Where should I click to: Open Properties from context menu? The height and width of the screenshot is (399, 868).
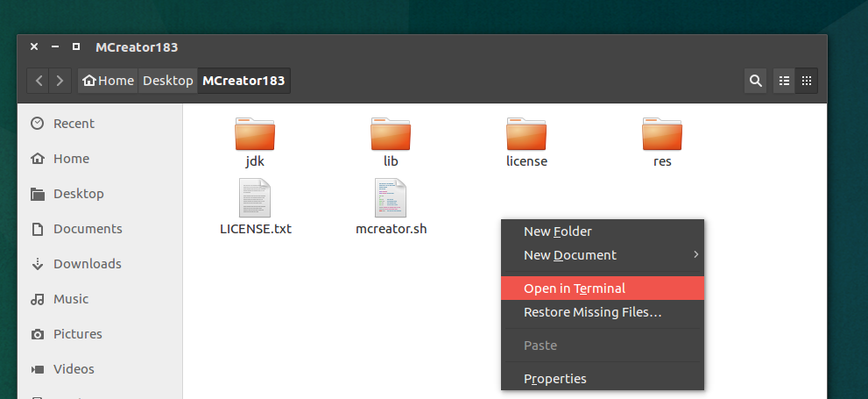pyautogui.click(x=603, y=379)
